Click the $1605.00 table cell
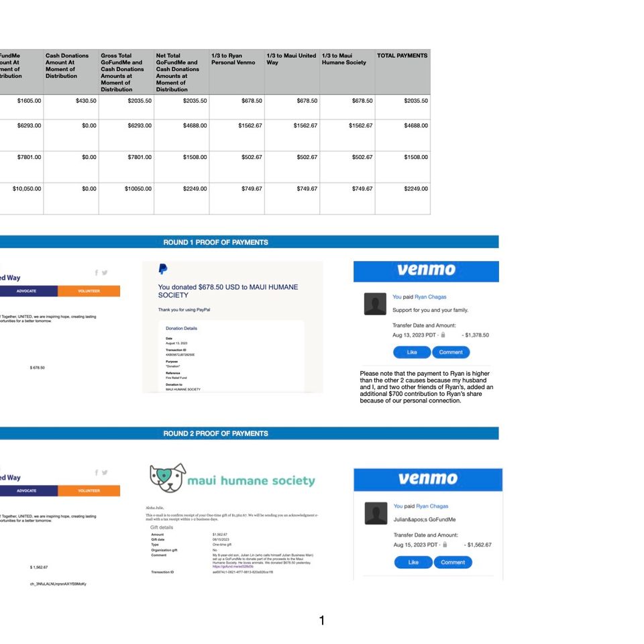Image resolution: width=644 pixels, height=644 pixels. [21, 107]
